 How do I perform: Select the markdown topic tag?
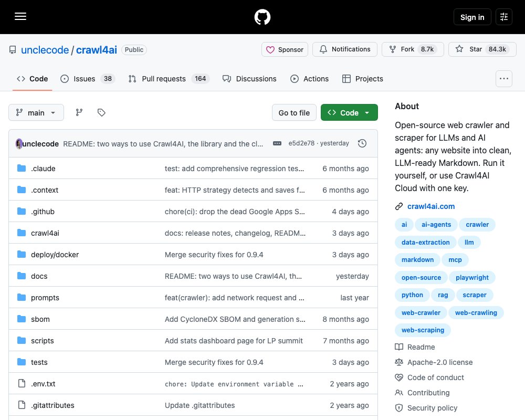(417, 259)
